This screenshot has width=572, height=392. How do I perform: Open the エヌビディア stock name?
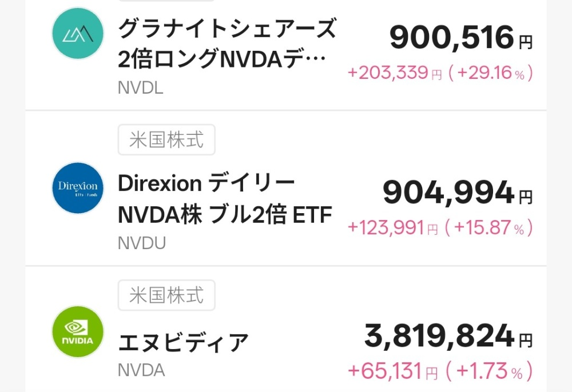[x=184, y=343]
